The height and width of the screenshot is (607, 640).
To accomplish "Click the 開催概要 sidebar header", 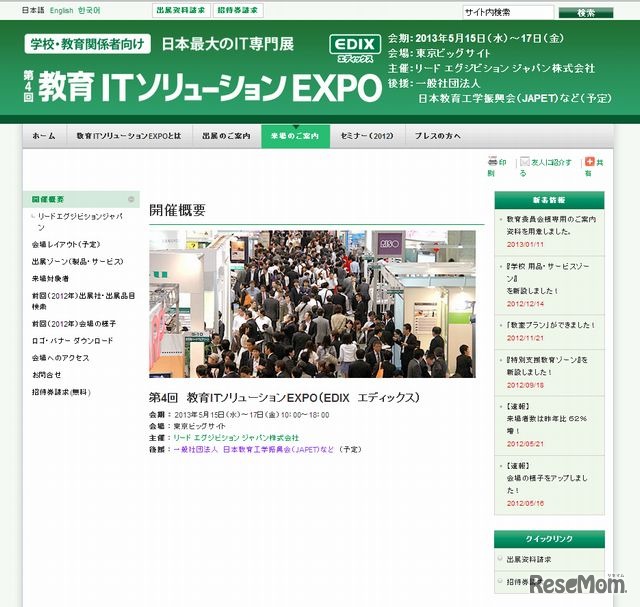I will (x=81, y=199).
